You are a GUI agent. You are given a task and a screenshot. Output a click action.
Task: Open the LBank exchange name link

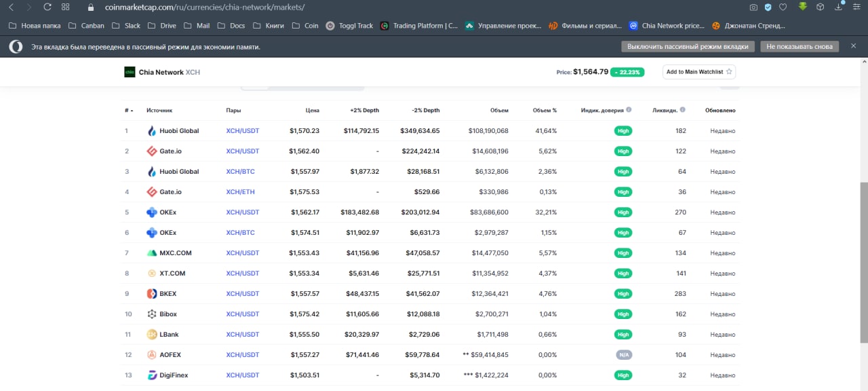tap(169, 335)
